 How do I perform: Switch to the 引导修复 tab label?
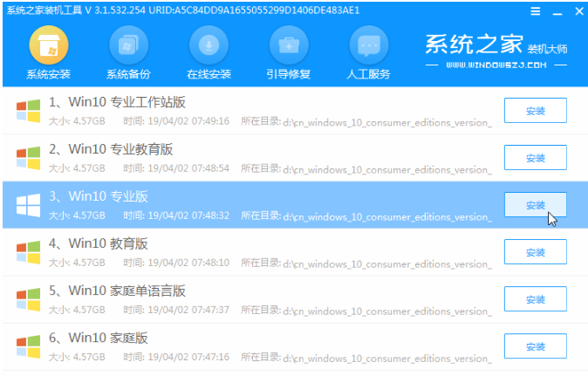(x=289, y=74)
